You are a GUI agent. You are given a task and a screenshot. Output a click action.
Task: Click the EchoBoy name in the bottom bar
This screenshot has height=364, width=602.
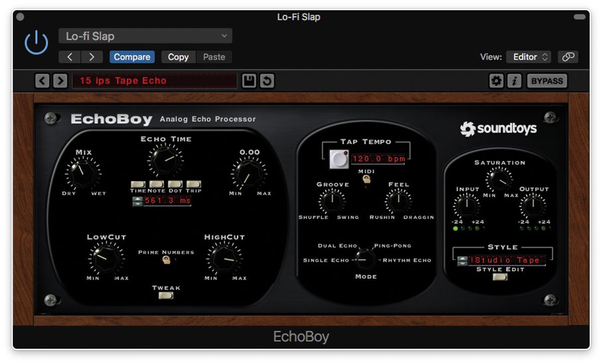point(301,336)
